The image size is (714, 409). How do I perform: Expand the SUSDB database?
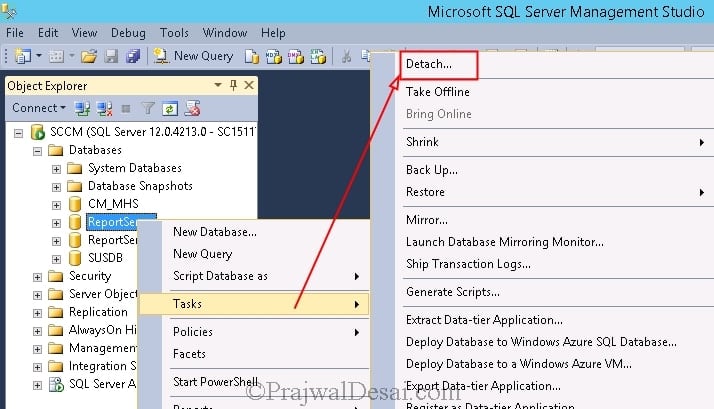56,259
